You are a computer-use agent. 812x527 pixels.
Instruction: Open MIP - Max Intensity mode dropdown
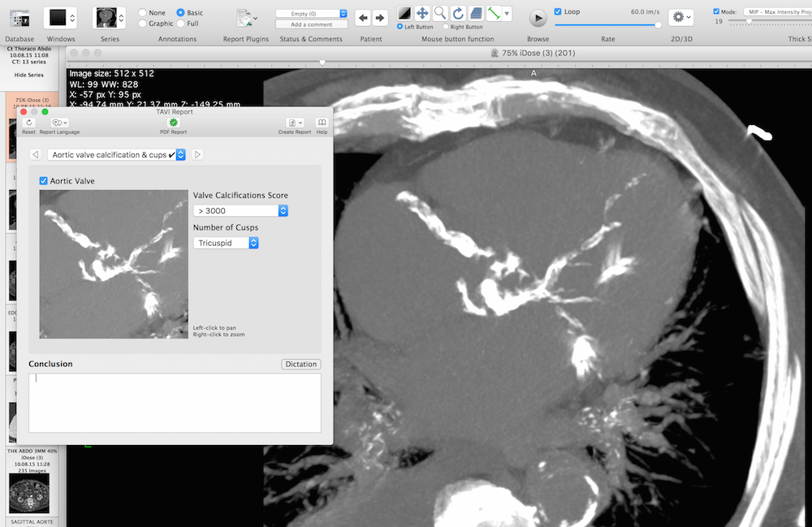point(778,11)
